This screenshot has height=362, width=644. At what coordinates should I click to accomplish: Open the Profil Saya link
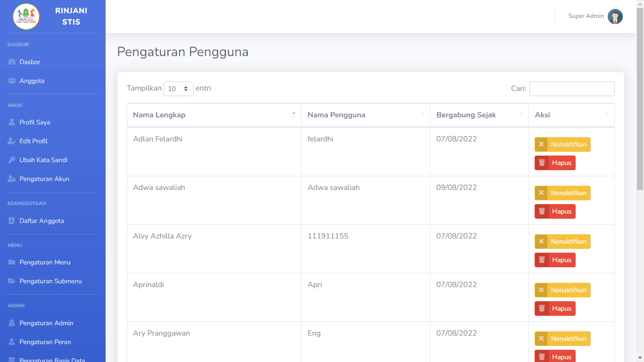pyautogui.click(x=34, y=123)
